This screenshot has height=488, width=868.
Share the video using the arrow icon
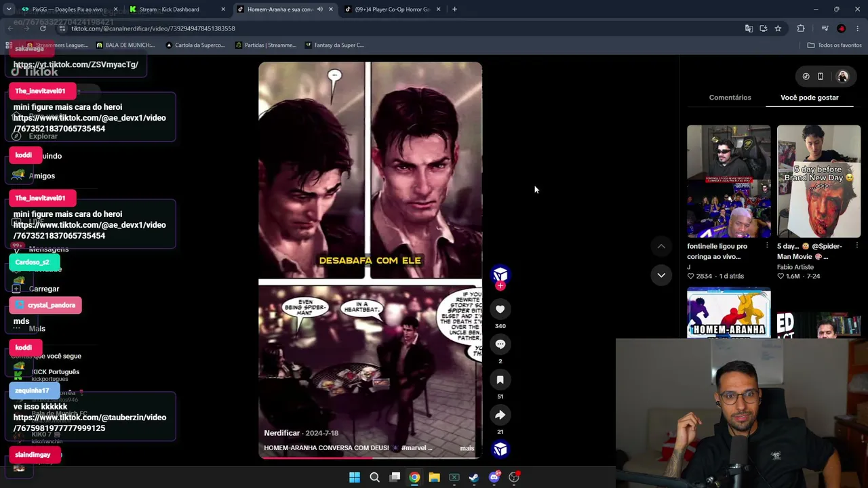point(500,415)
